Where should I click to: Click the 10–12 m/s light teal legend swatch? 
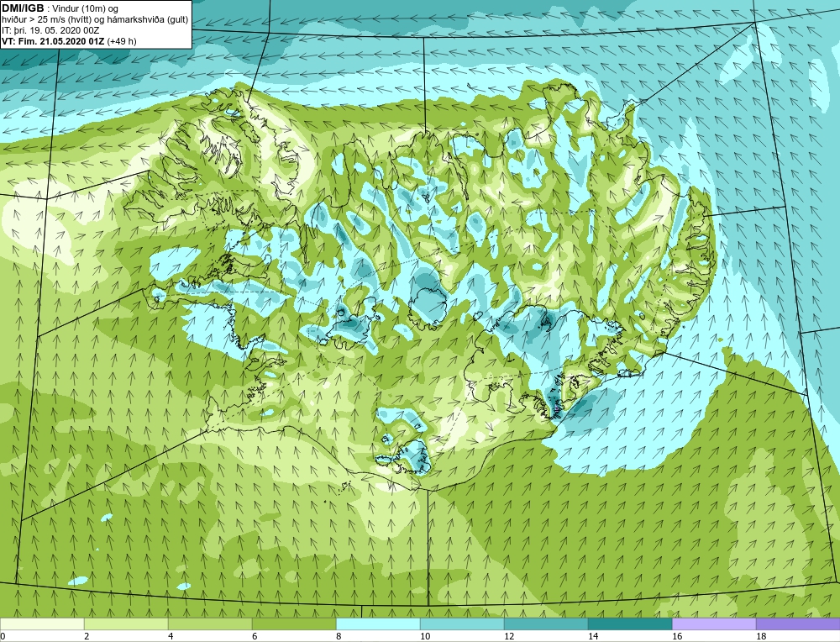[x=462, y=624]
